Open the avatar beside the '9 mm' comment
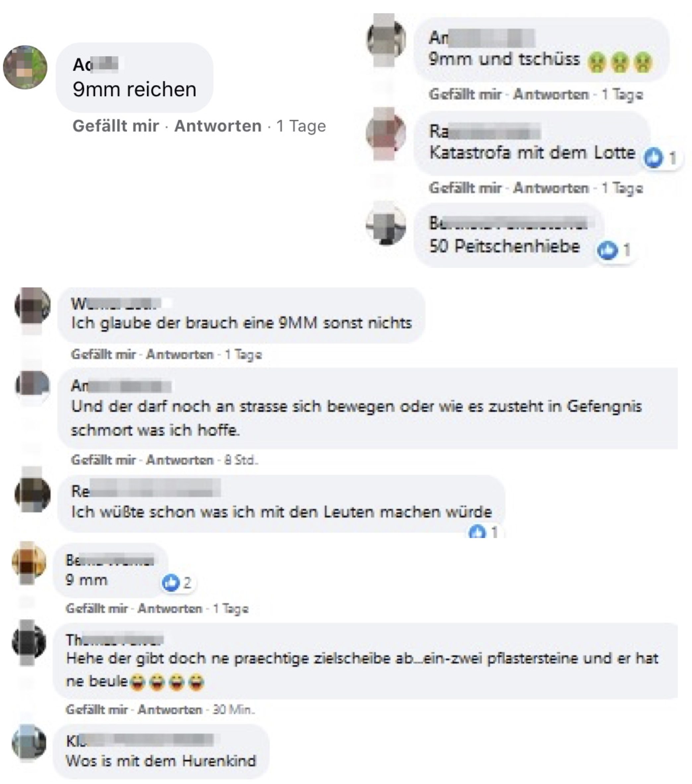The image size is (692, 784). 29,562
